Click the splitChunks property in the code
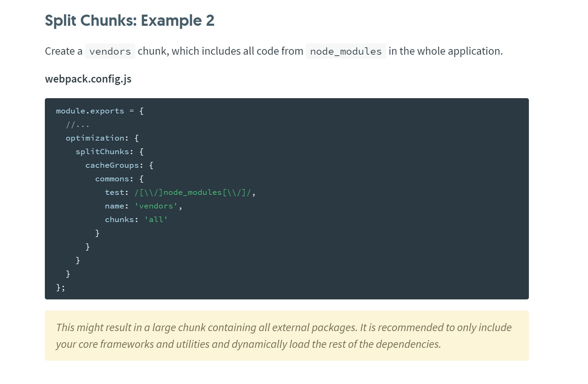This screenshot has height=384, width=588. [x=104, y=151]
